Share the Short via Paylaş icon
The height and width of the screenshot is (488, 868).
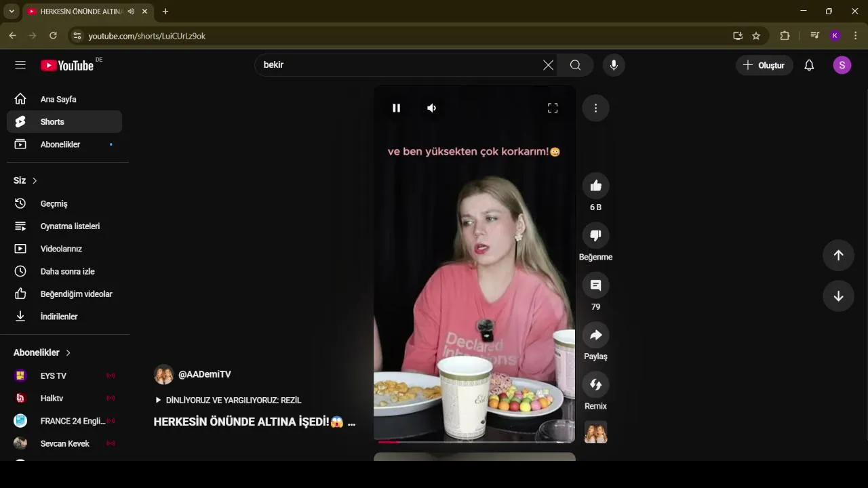click(595, 335)
